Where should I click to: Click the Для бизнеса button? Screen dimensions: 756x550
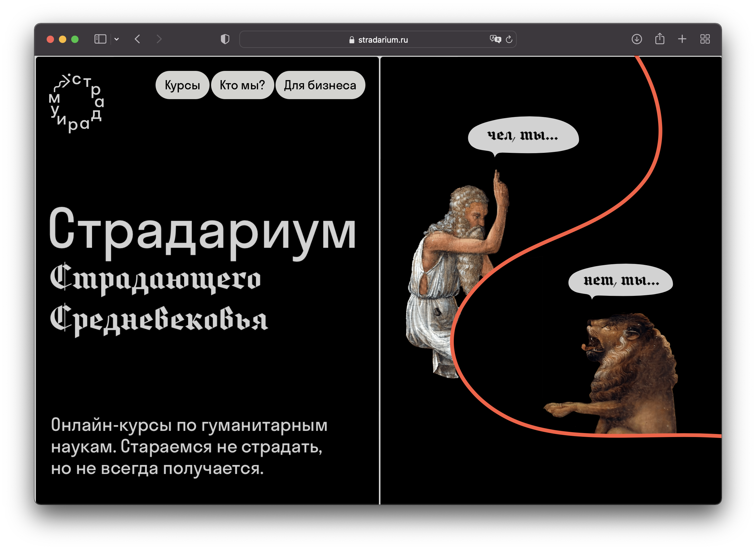coord(320,85)
